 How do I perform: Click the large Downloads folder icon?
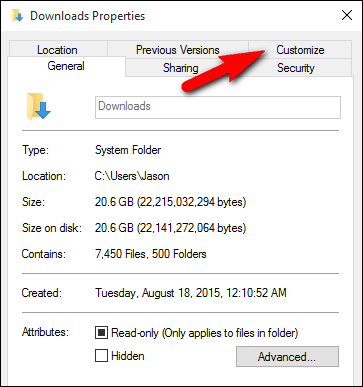(x=38, y=107)
